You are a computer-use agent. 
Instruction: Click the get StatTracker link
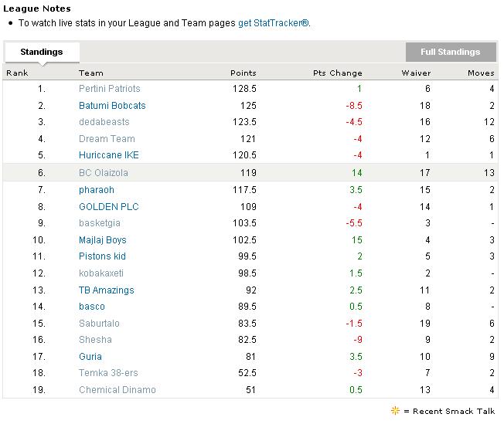click(274, 23)
